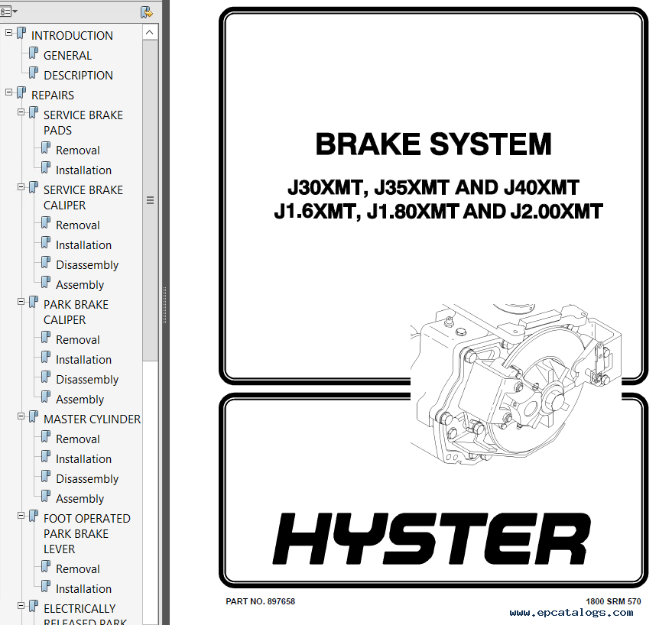The width and height of the screenshot is (672, 625).
Task: Click the BRAKE SYSTEM title text
Action: pyautogui.click(x=433, y=144)
